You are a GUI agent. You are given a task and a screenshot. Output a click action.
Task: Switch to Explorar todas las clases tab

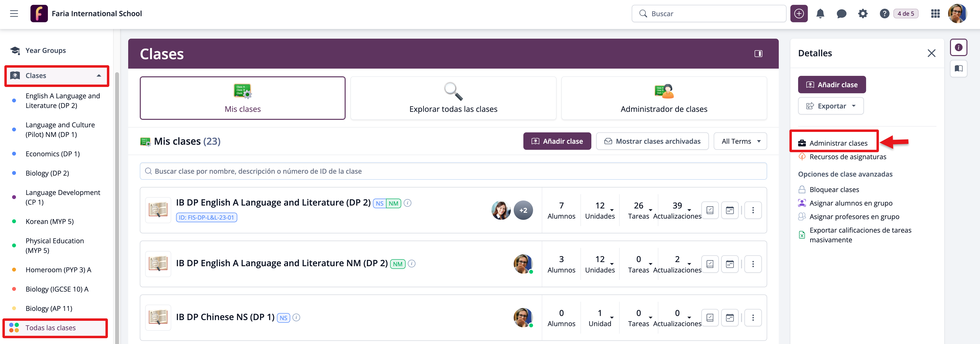[x=453, y=98]
